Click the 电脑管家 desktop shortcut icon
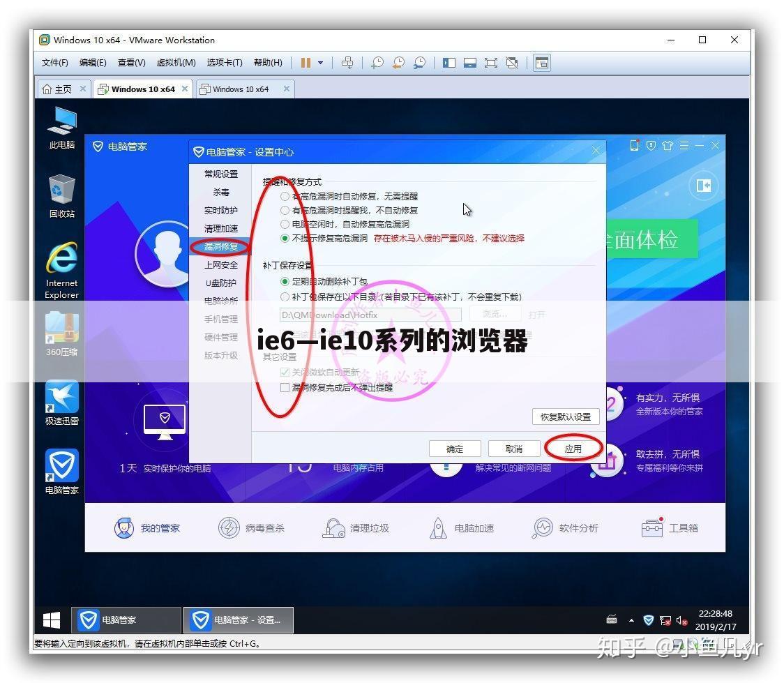 (x=61, y=472)
